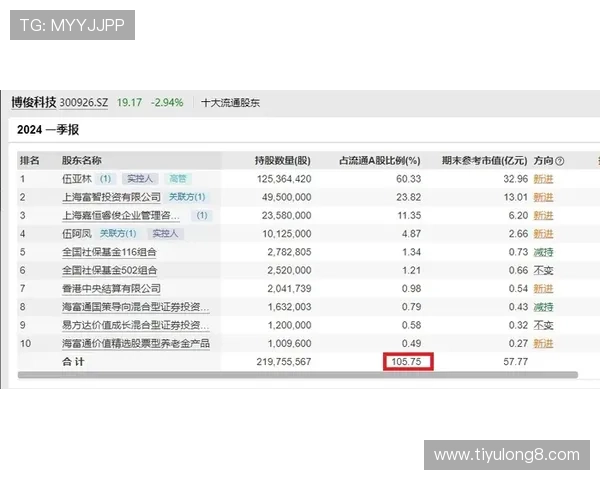
Task: Click 实控人 tag beside 伍亚林
Action: click(140, 179)
